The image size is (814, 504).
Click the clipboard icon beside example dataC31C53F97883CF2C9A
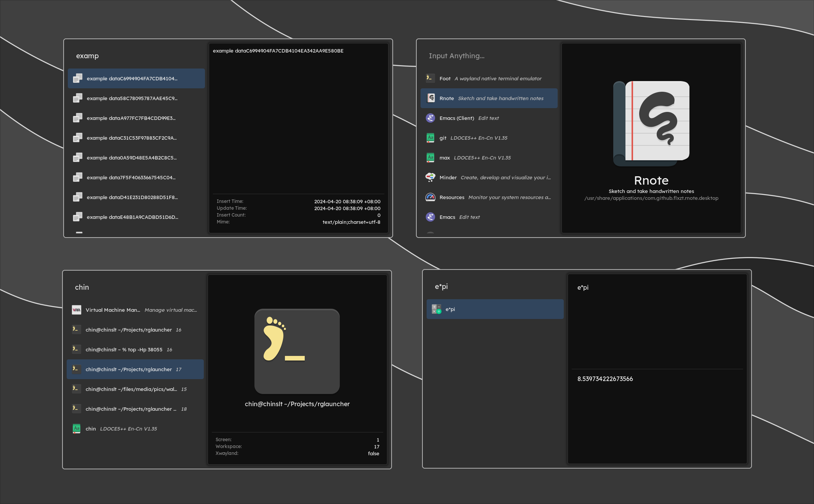(78, 138)
